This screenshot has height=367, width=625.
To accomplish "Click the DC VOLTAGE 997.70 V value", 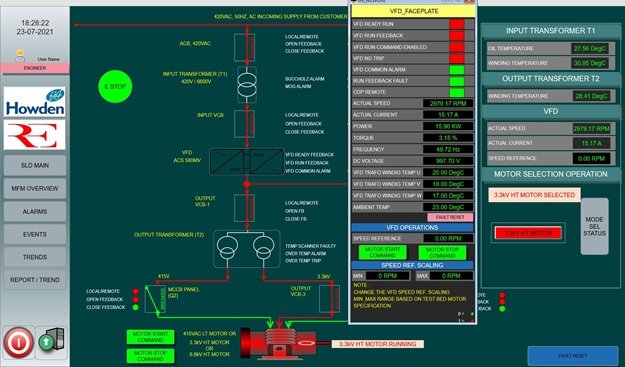I will [448, 161].
